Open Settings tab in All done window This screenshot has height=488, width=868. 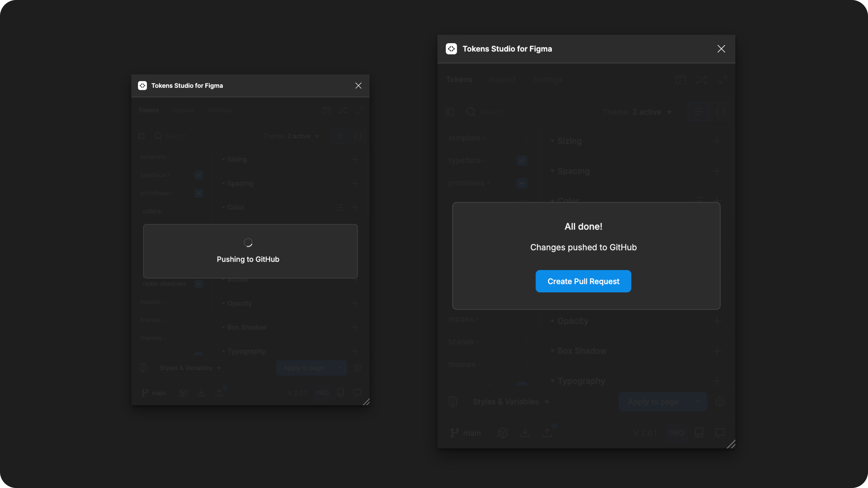548,80
